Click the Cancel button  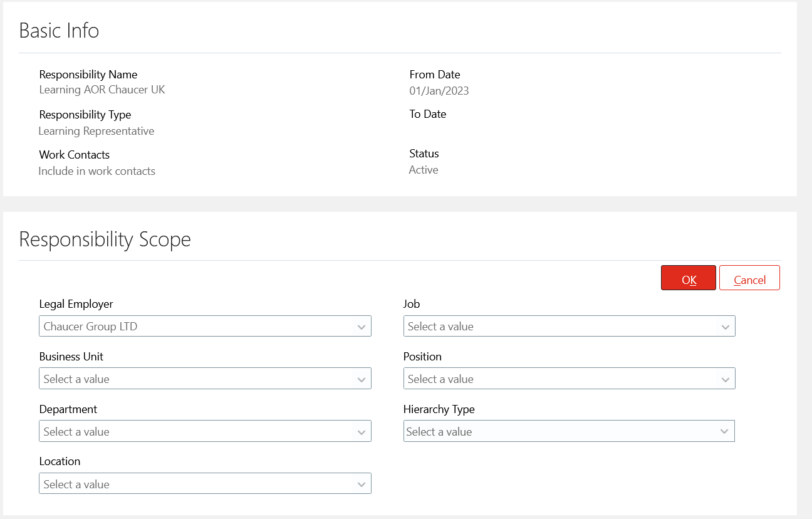pyautogui.click(x=749, y=278)
